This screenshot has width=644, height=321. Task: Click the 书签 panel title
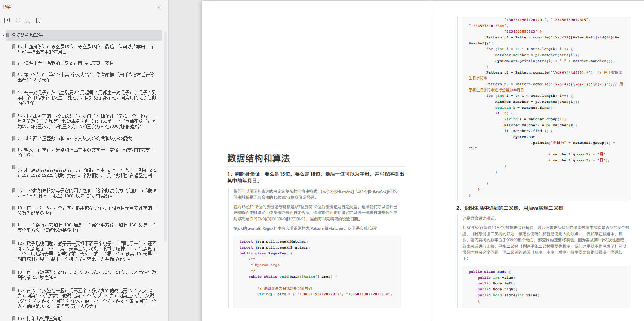pos(6,7)
